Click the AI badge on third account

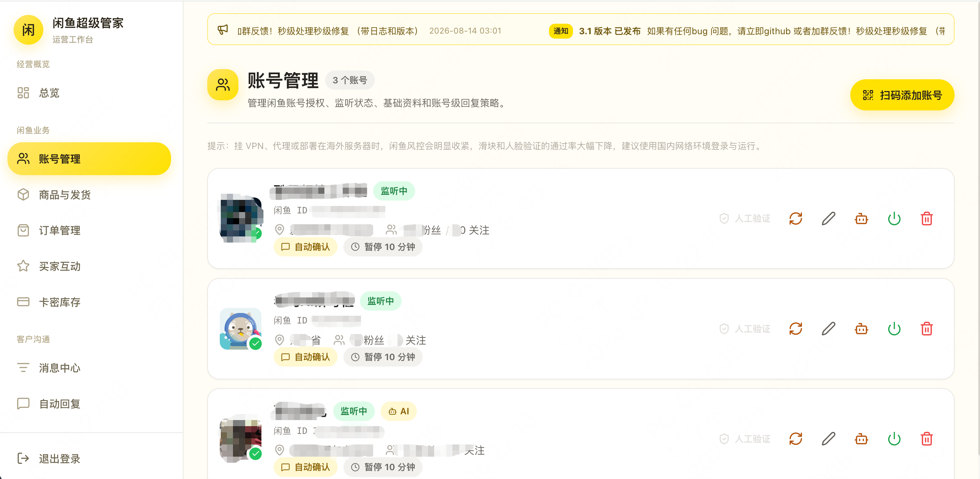pos(398,411)
